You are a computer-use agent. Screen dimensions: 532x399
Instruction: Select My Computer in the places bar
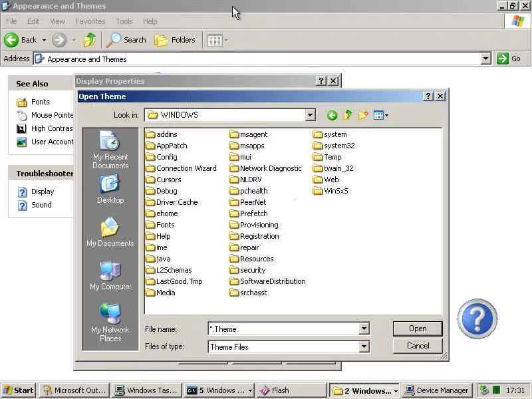point(110,275)
